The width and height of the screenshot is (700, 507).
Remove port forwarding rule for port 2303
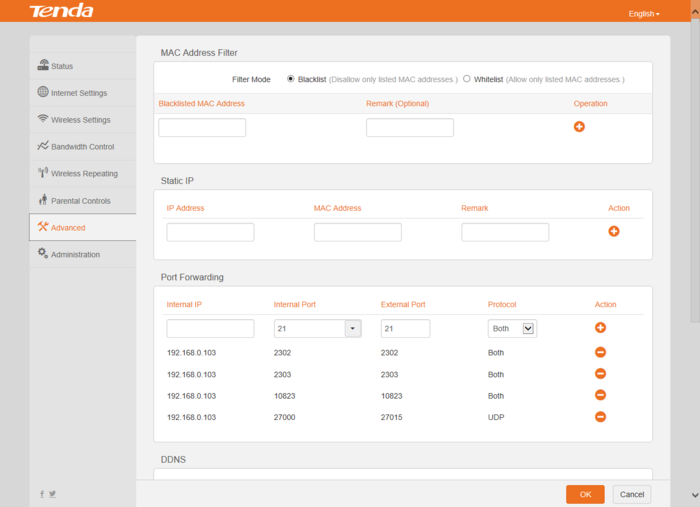(x=600, y=374)
